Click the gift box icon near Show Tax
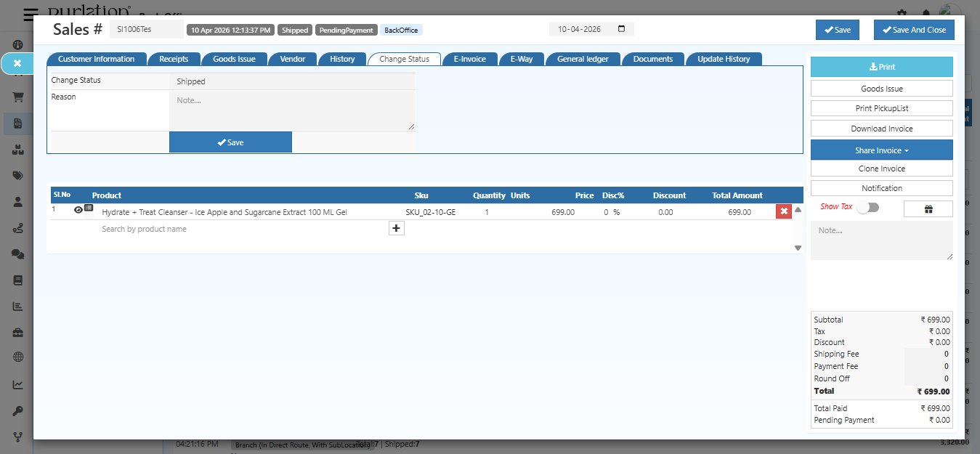The image size is (980, 454). click(927, 208)
